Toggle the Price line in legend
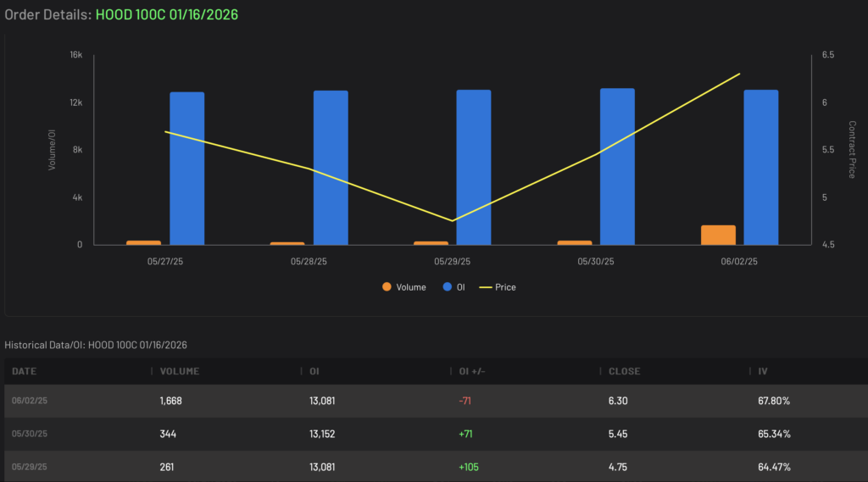Viewport: 868px width, 482px height. tap(498, 287)
